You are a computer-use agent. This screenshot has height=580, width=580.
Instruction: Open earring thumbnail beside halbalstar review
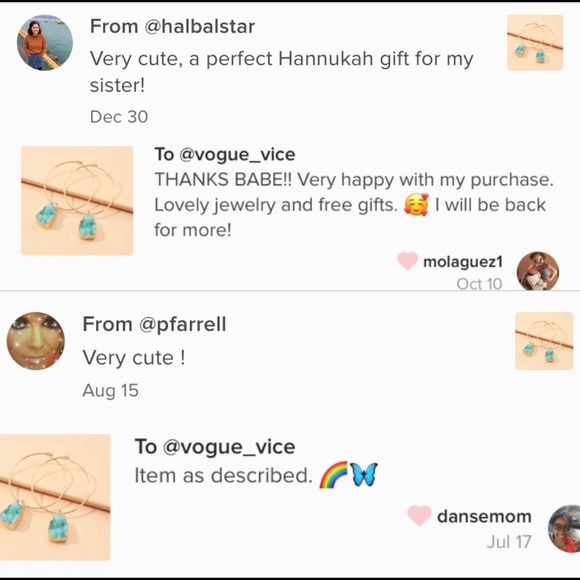[x=535, y=43]
